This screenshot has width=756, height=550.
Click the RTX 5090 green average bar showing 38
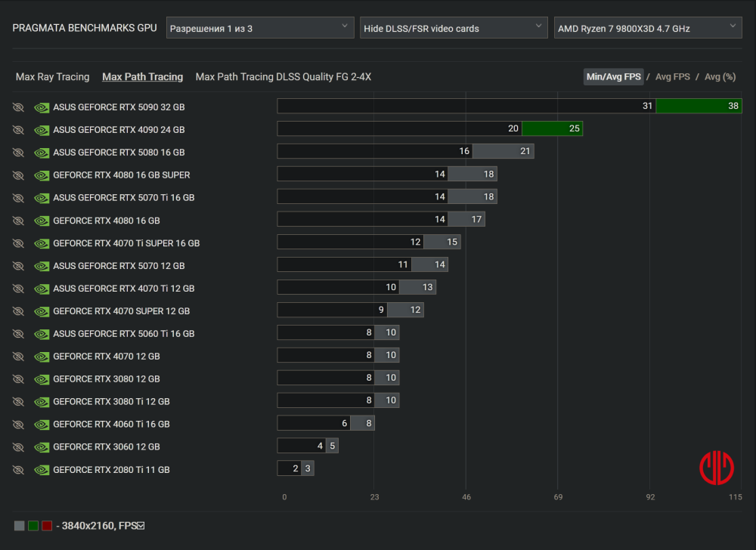coord(699,106)
